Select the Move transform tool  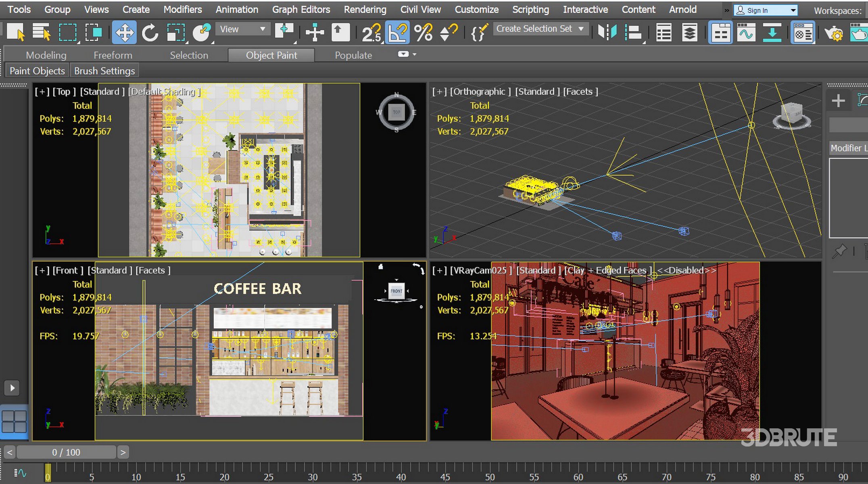coord(124,32)
